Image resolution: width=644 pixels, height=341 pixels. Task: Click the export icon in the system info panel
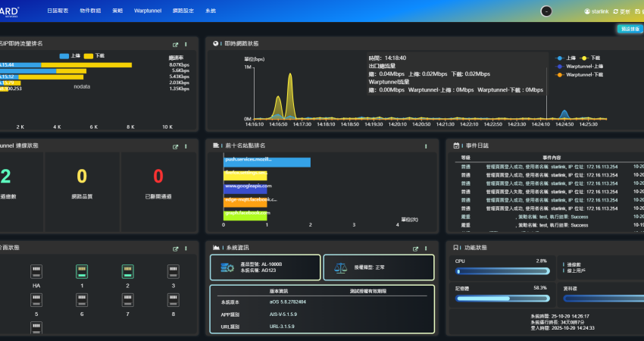point(415,248)
